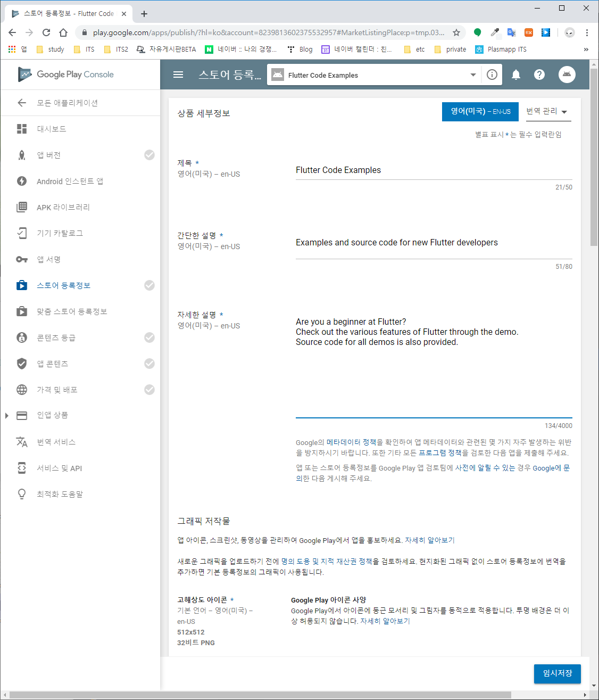Click the store listing play-bag icon
Image resolution: width=599 pixels, height=700 pixels.
pyautogui.click(x=22, y=285)
